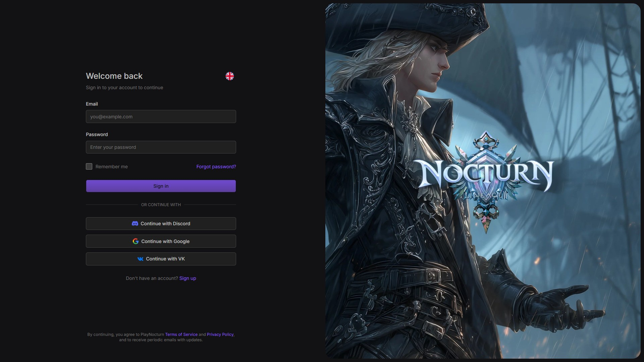Click the Remember me label text
This screenshot has height=362, width=644.
point(111,167)
